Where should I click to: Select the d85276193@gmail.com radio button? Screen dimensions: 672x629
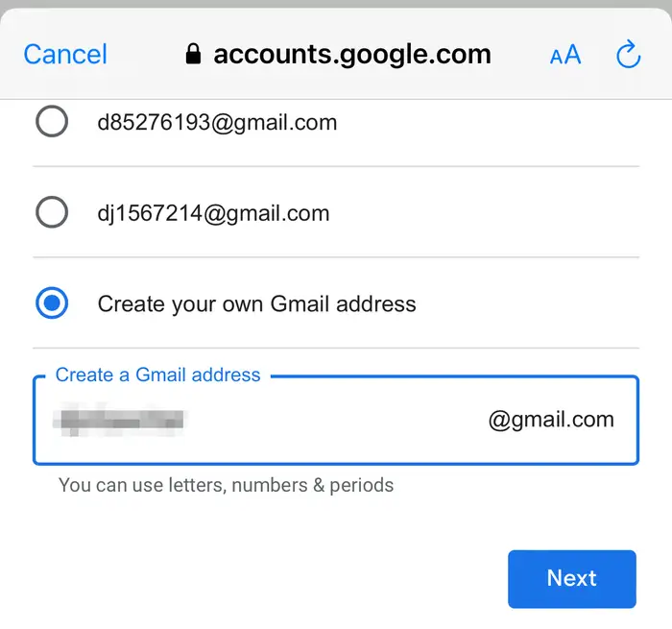(x=52, y=121)
